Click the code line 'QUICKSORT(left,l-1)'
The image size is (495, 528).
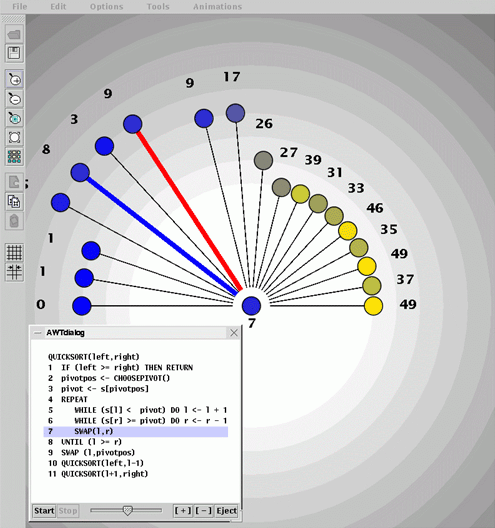click(102, 463)
